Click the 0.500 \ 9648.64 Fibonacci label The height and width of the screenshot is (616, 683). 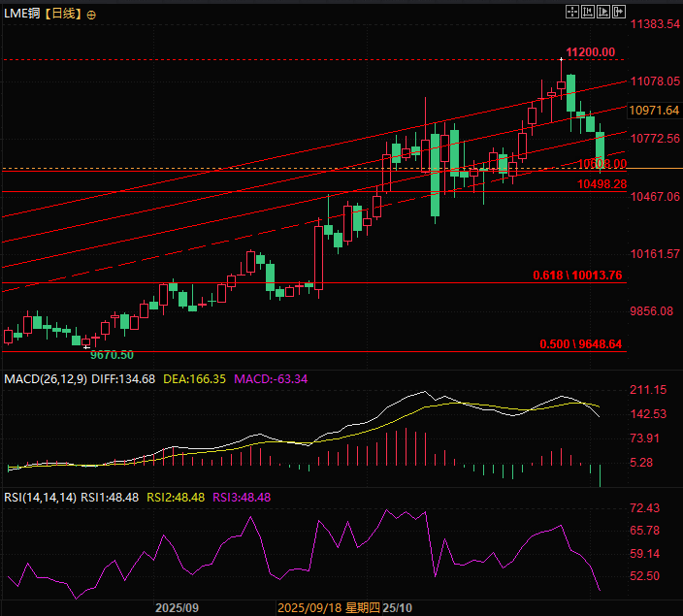[580, 344]
